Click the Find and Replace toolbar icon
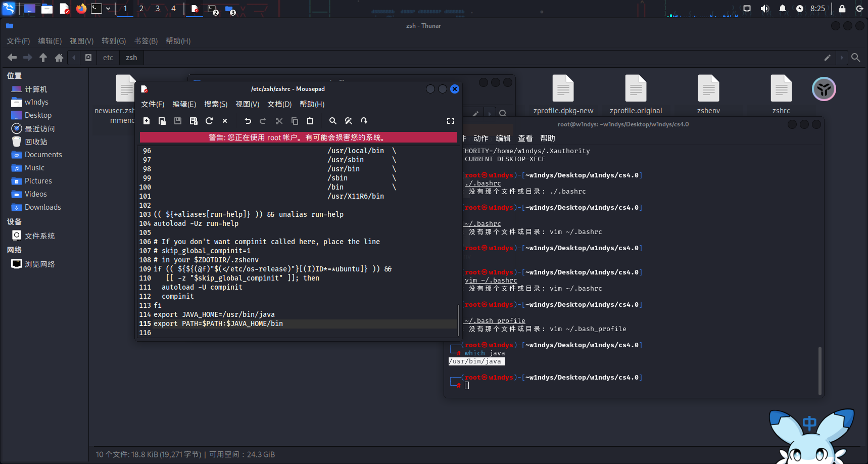 point(348,121)
